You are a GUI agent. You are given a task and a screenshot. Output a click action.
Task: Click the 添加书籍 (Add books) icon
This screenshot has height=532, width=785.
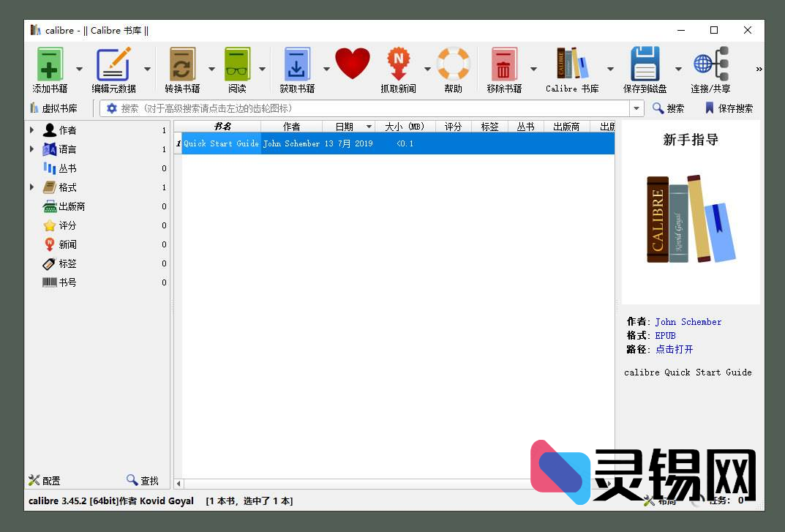[x=49, y=64]
